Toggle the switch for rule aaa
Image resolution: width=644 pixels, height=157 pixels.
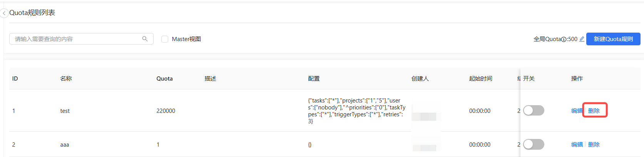[534, 144]
